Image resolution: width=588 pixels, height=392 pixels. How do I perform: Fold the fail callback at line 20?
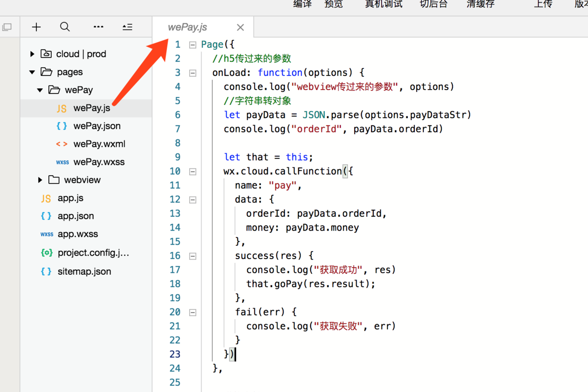pos(193,313)
